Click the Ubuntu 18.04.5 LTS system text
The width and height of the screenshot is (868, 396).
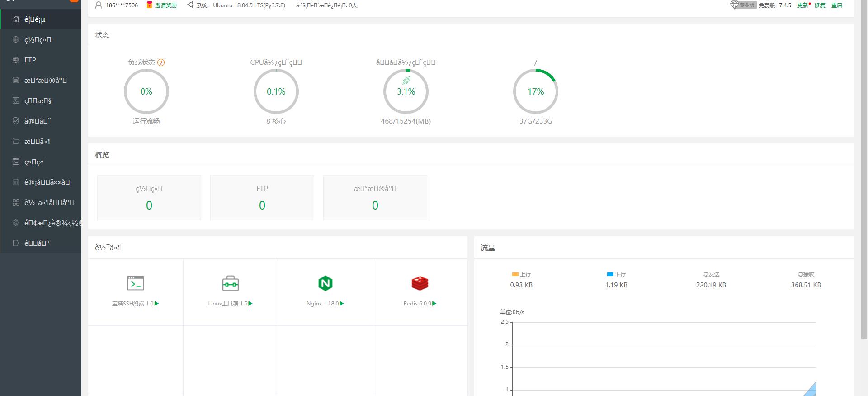coord(249,5)
